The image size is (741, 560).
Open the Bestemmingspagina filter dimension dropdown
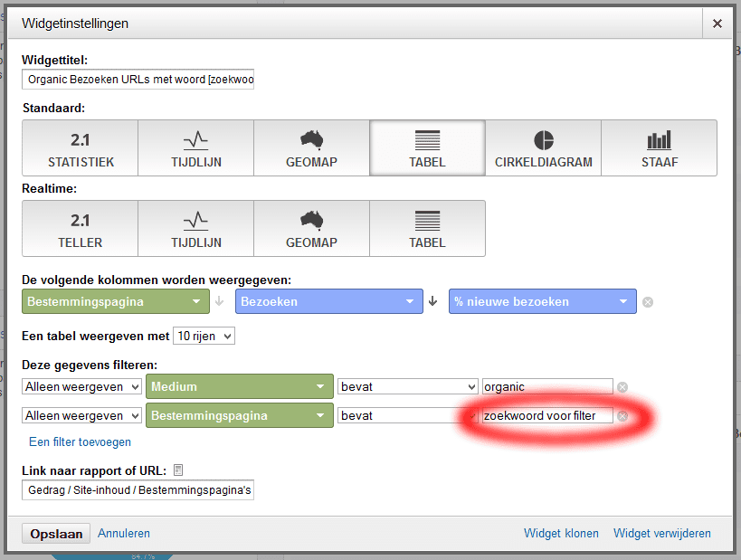click(x=240, y=415)
